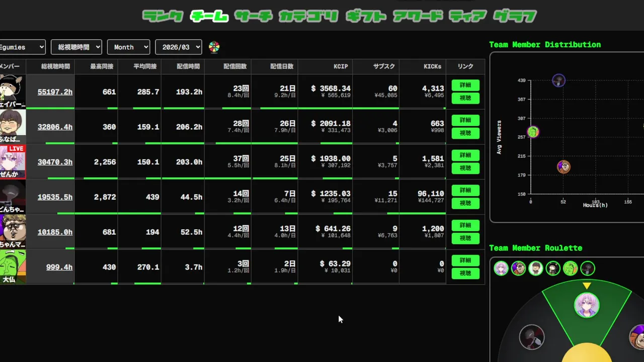Click 視聴 for the 999.4h row

point(465,274)
